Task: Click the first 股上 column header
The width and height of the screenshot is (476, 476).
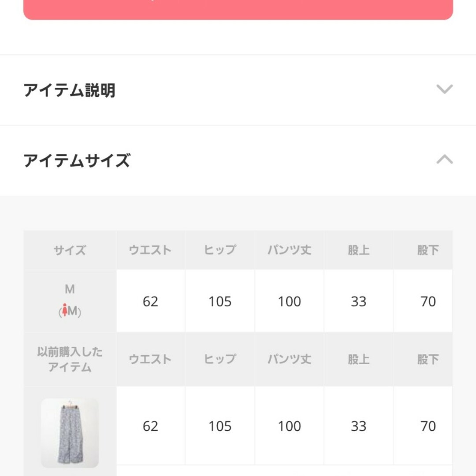Action: pyautogui.click(x=358, y=250)
